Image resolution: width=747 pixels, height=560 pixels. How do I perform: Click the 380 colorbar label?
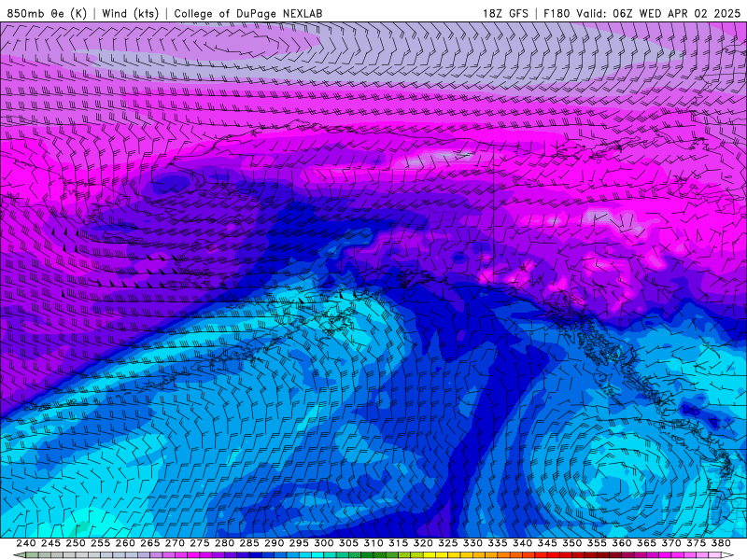coord(721,543)
